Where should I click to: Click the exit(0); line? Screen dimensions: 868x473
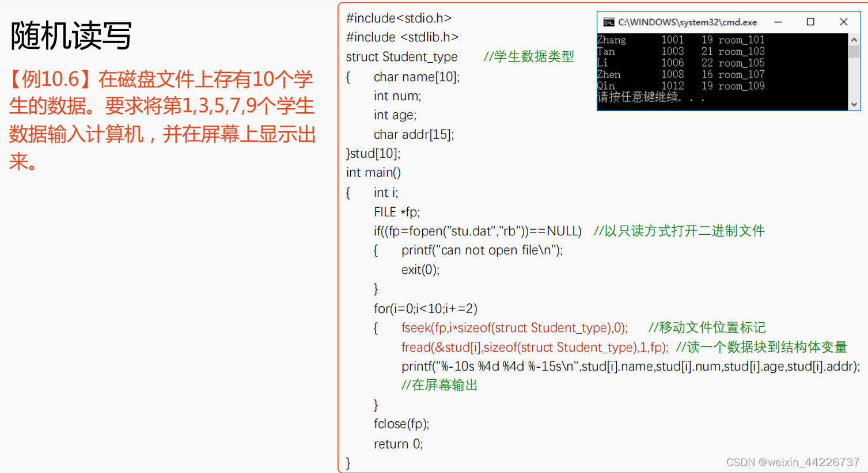coord(420,270)
